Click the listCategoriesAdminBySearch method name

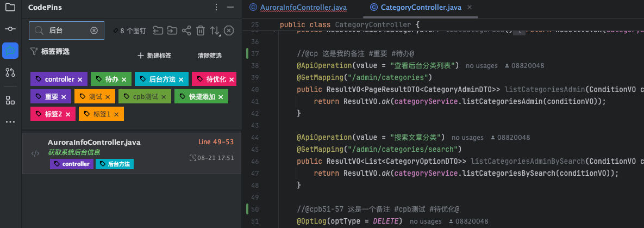point(527,161)
